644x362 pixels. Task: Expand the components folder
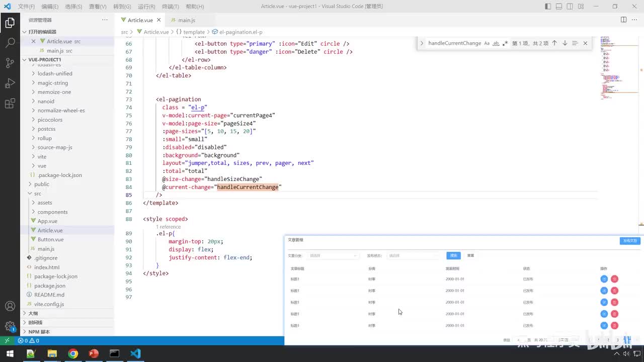(33, 212)
